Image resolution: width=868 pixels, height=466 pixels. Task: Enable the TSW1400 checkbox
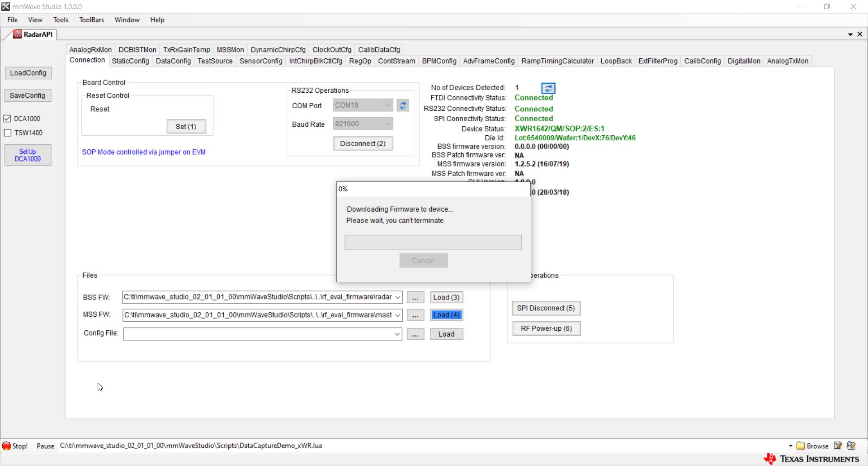pos(7,133)
